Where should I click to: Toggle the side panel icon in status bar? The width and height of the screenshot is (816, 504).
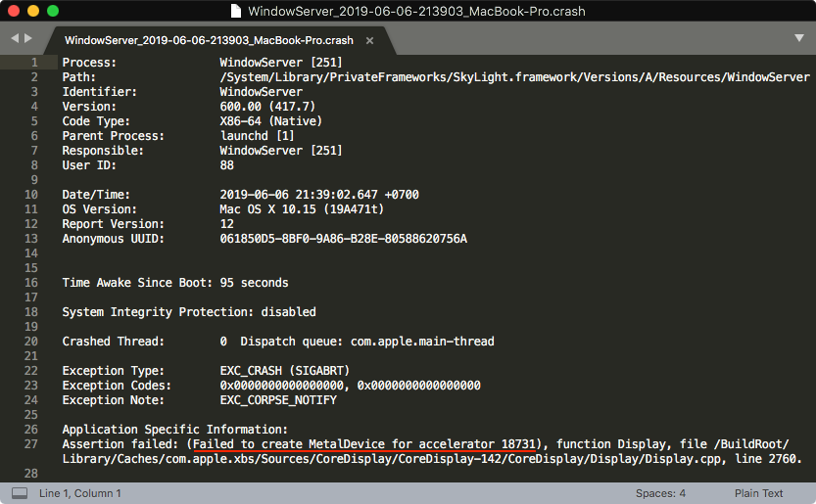pos(20,493)
